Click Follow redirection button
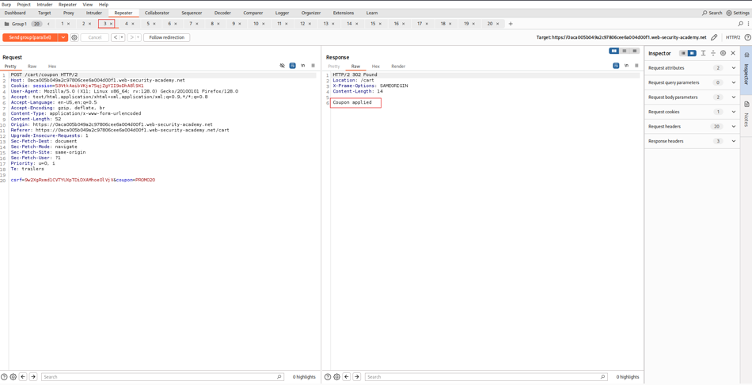This screenshot has width=755, height=385. pos(167,38)
